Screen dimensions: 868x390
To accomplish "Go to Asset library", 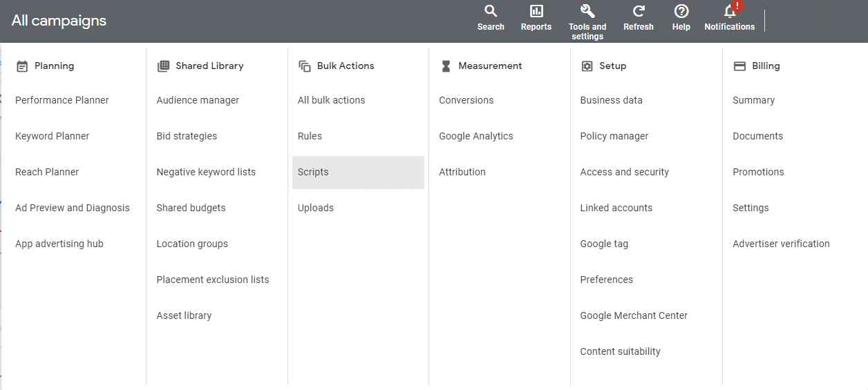I will [x=184, y=315].
